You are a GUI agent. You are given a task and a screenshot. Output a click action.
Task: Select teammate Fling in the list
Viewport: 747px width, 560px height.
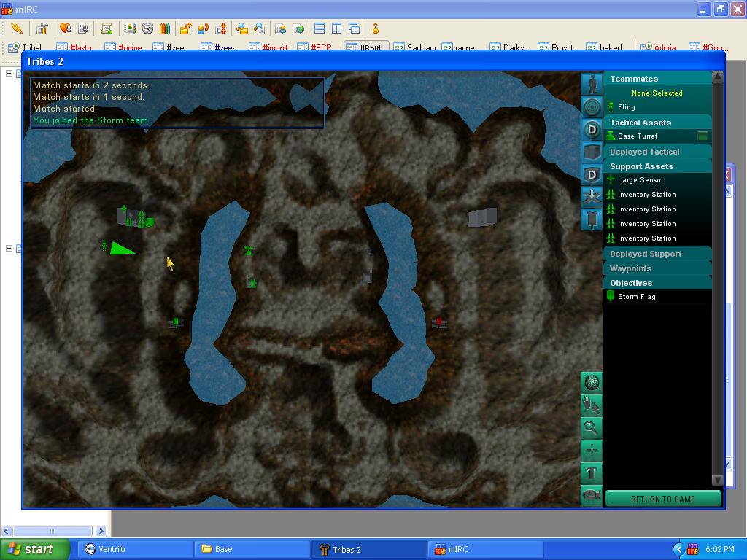(x=657, y=107)
